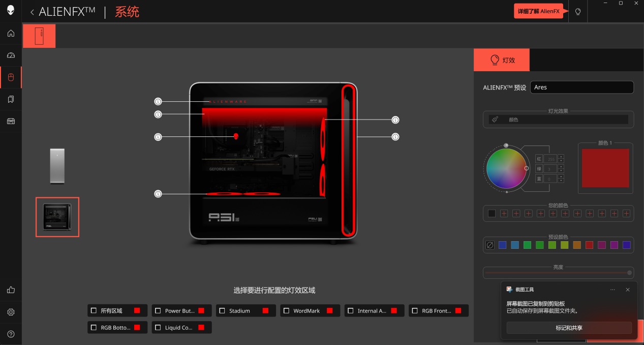Viewport: 644px width, 345px height.
Task: Open settings gear in sidebar
Action: click(x=11, y=312)
